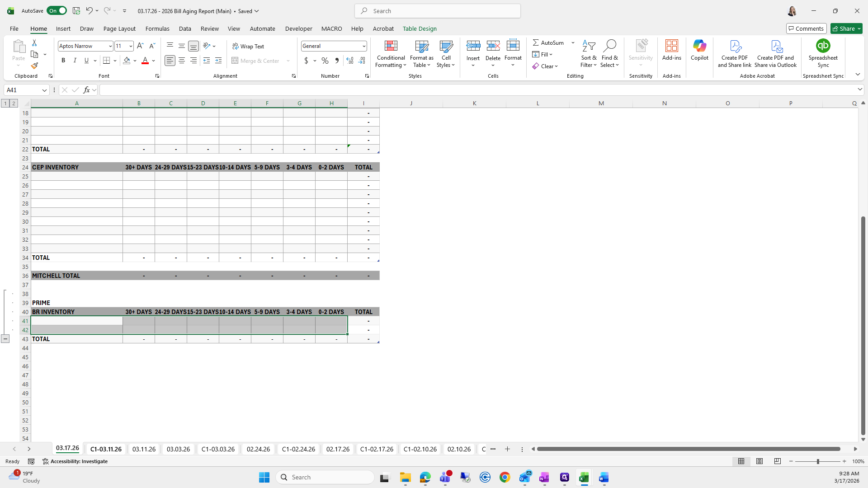The image size is (868, 488).
Task: Collapse the row group outline minus button
Action: [5, 339]
